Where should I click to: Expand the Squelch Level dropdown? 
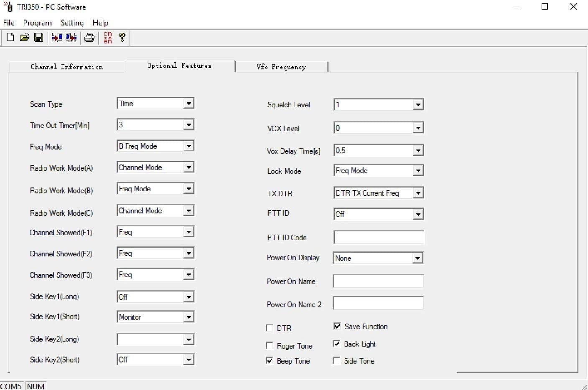pyautogui.click(x=418, y=104)
